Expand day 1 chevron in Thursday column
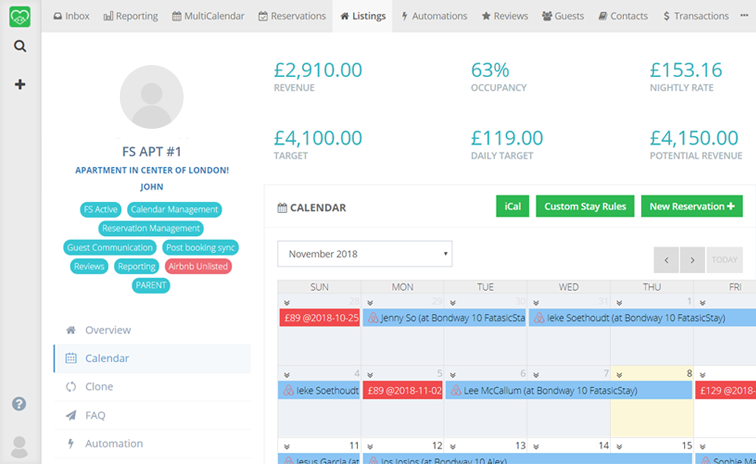Screen dimensions: 756x464 click(x=619, y=303)
